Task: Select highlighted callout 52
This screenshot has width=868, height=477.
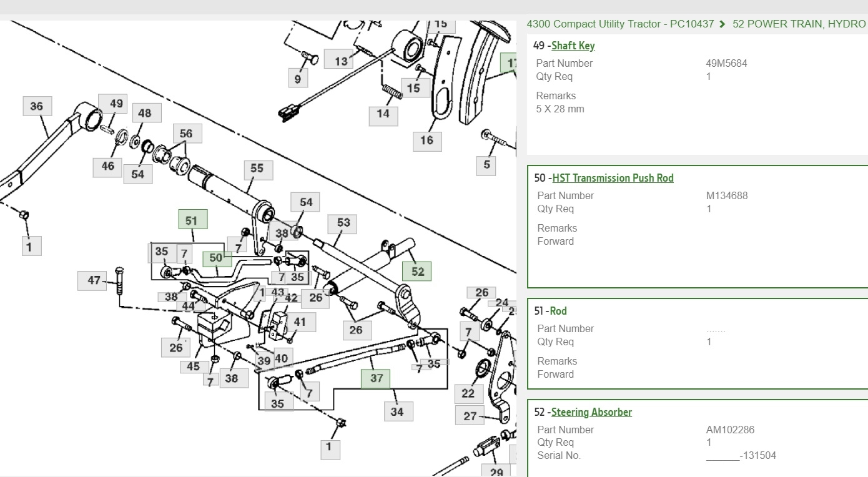Action: [x=417, y=271]
